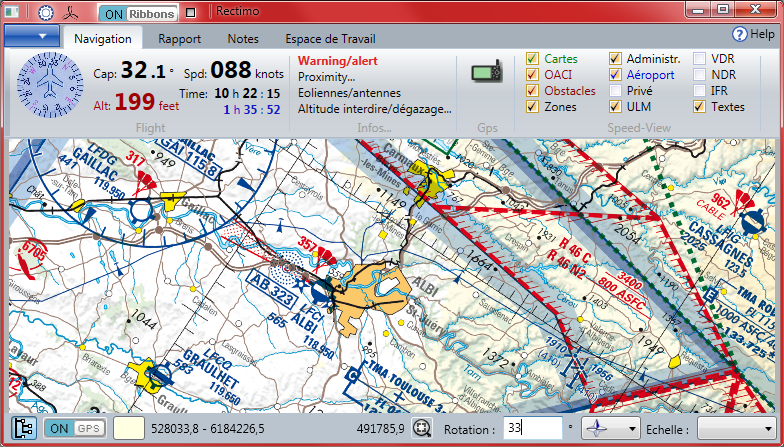This screenshot has height=447, width=784.
Task: Toggle the Zones checkbox
Action: tap(532, 106)
